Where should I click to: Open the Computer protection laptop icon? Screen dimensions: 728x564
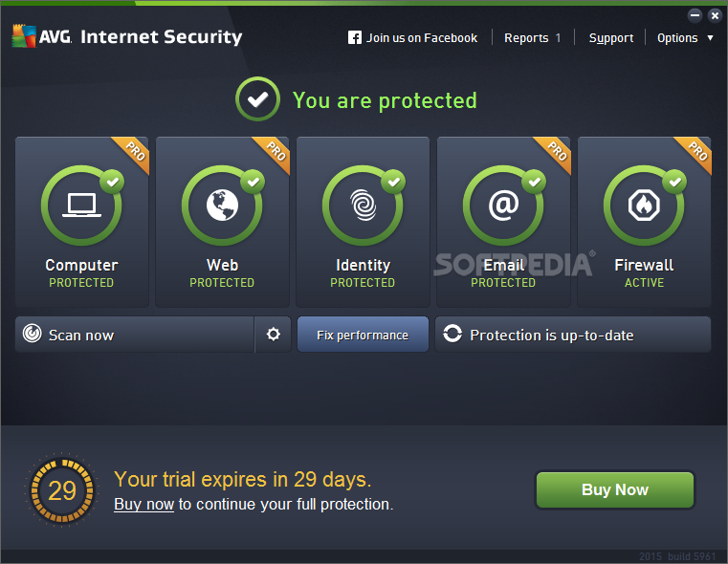point(82,206)
